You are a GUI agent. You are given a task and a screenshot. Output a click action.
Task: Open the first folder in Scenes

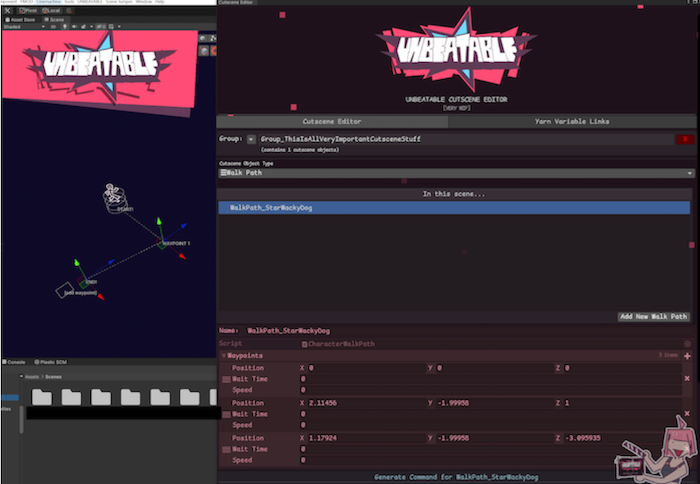[42, 397]
